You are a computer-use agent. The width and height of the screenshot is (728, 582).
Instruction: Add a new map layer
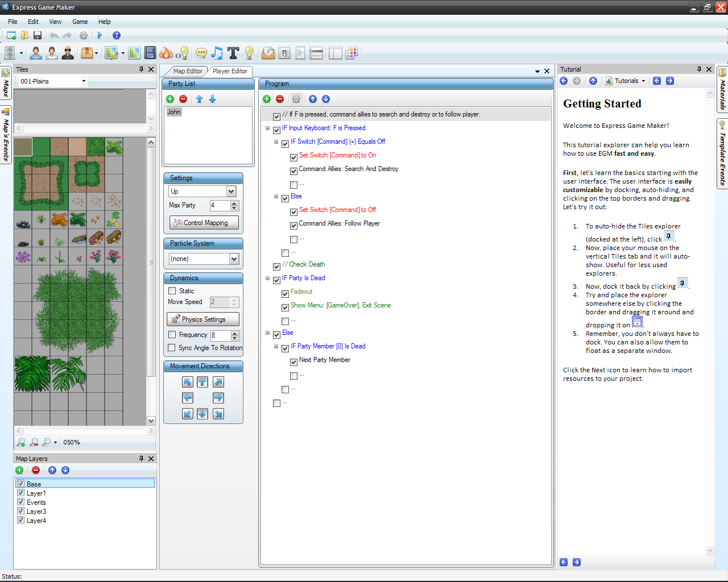tap(19, 470)
